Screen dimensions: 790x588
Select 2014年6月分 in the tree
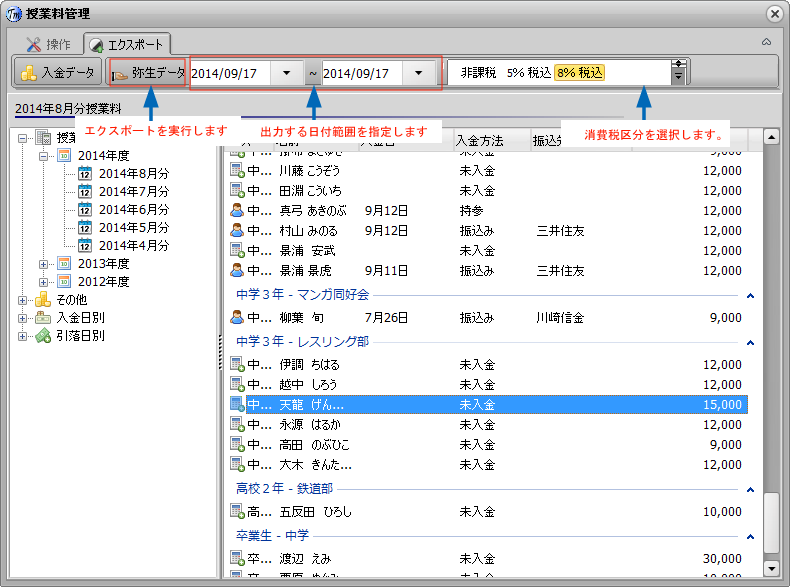click(x=134, y=210)
